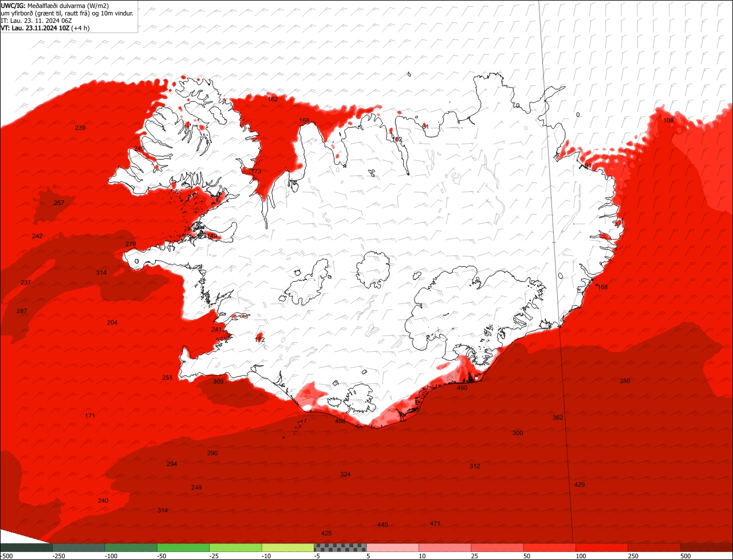The height and width of the screenshot is (560, 733).
Task: Click the map value 425
Action: pyautogui.click(x=326, y=533)
